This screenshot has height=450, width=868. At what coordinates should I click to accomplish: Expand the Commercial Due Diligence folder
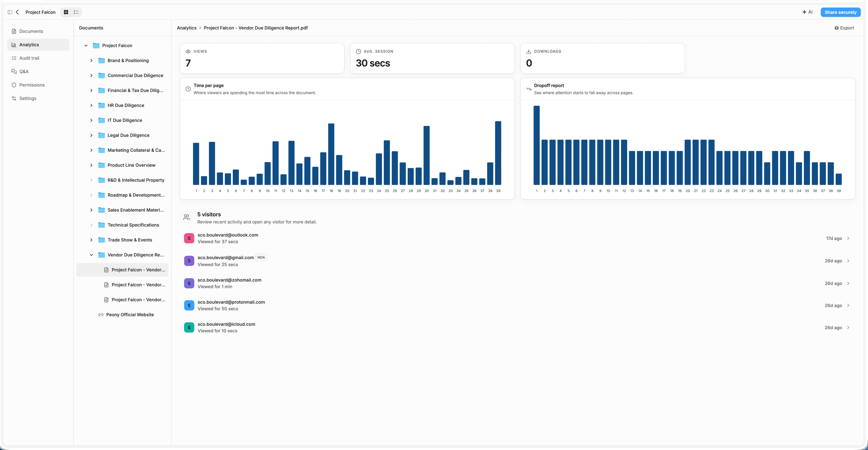point(91,76)
